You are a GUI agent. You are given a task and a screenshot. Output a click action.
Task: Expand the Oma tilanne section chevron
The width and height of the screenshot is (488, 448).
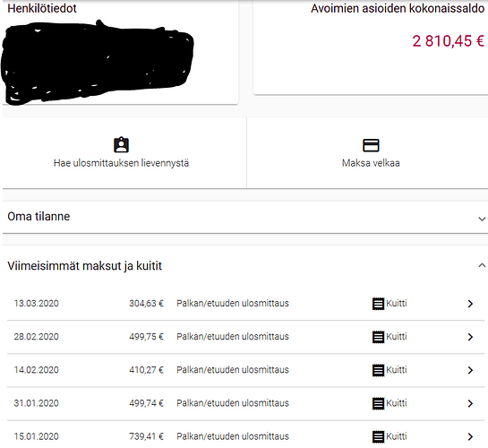click(x=482, y=219)
